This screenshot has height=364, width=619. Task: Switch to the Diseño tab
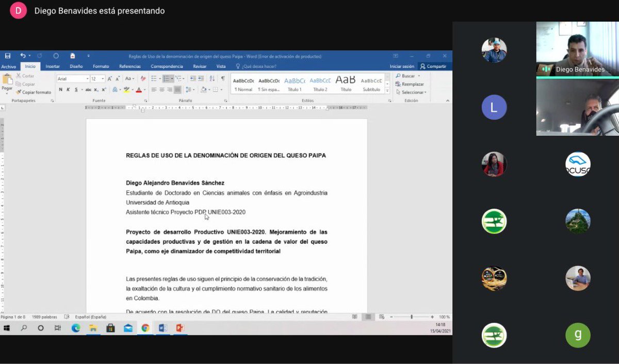(x=76, y=67)
